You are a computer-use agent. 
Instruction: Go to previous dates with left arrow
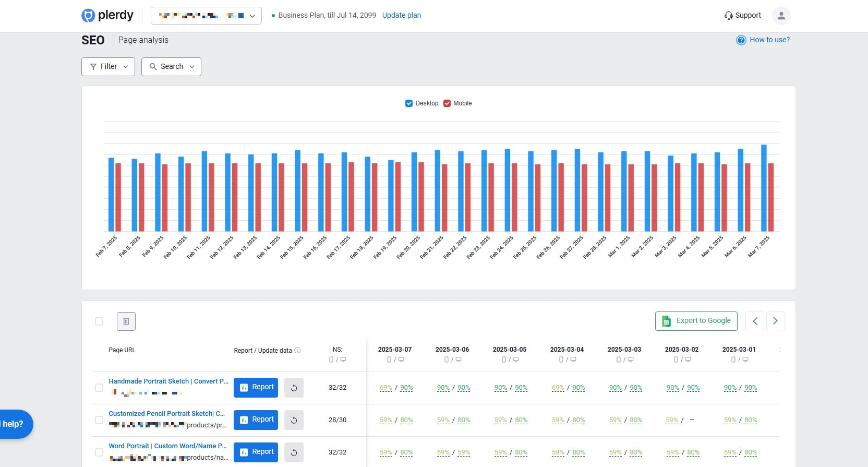point(755,321)
